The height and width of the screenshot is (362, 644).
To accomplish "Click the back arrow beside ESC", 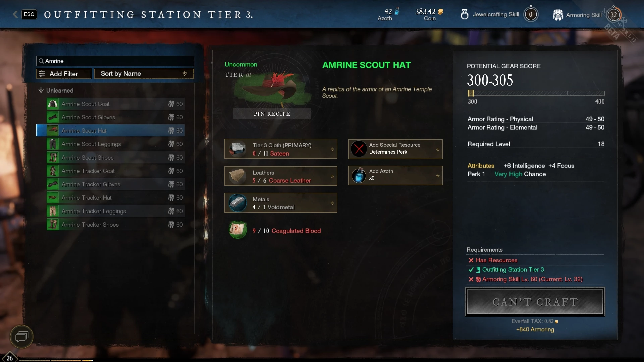I will tap(15, 14).
